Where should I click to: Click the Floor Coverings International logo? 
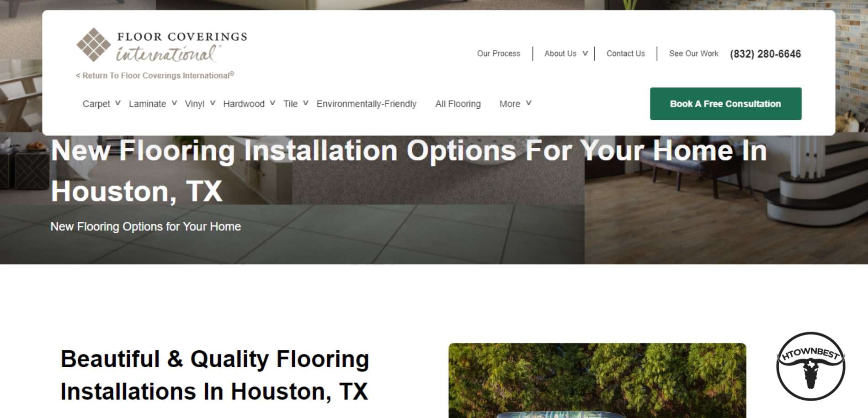(x=161, y=45)
